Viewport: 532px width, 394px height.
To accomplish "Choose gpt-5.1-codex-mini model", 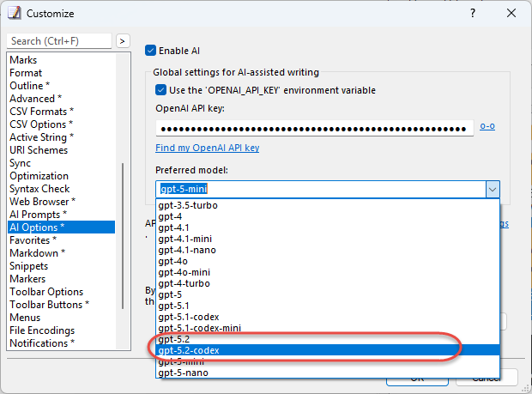I will pos(328,328).
